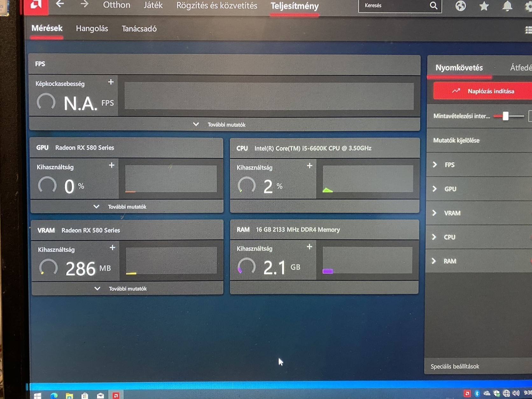The image size is (532, 399).
Task: Click the GPU utilization graph
Action: [171, 178]
